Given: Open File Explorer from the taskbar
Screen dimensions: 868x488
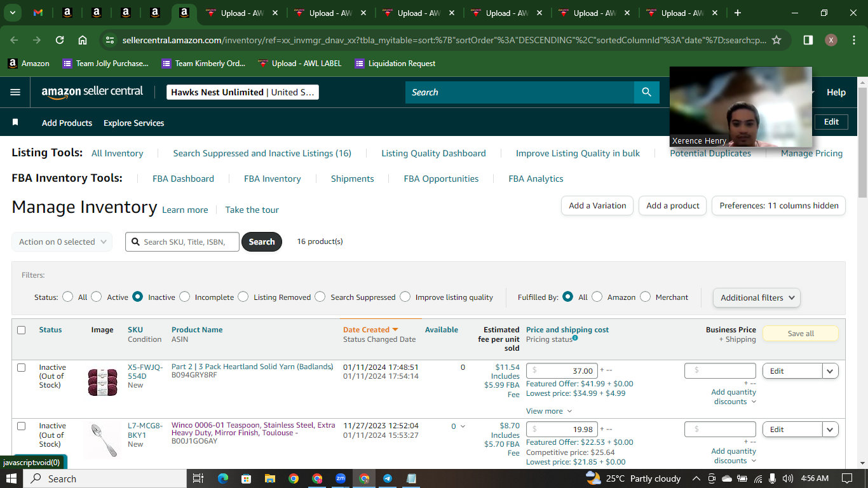Looking at the screenshot, I should click(x=269, y=478).
